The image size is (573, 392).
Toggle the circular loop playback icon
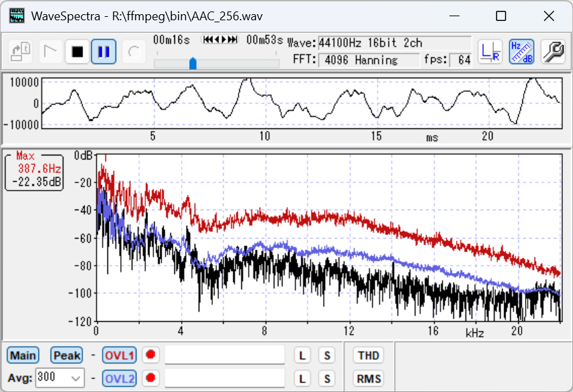coord(134,51)
